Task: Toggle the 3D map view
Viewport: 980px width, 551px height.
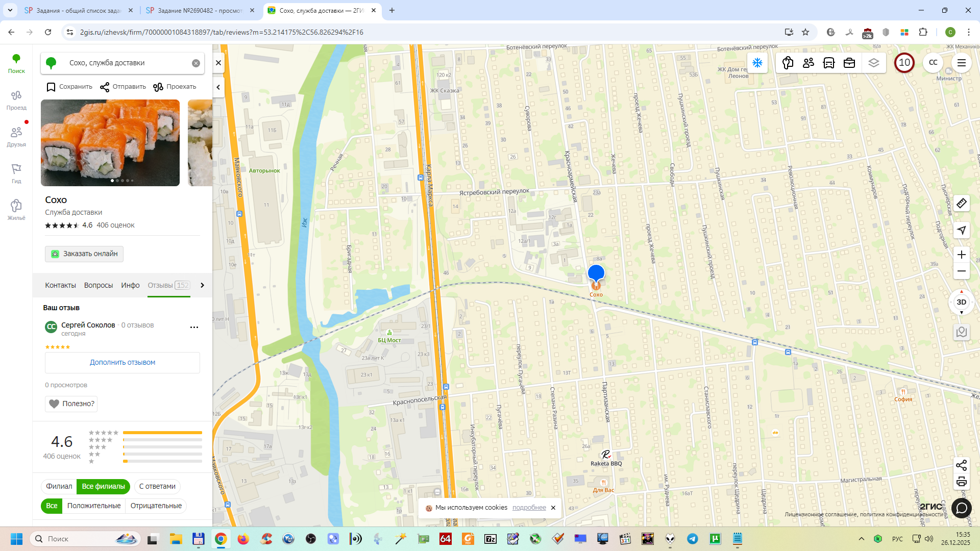Action: click(961, 302)
